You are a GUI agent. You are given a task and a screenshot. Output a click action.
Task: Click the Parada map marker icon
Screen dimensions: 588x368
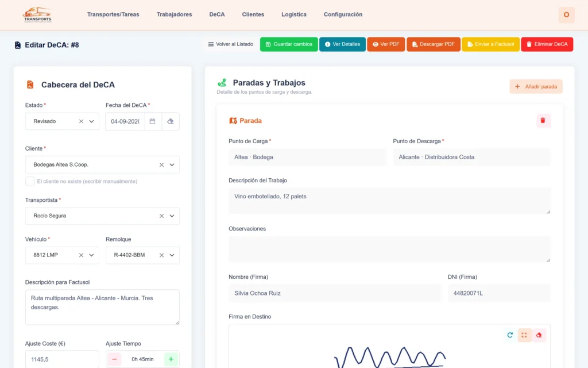(x=233, y=121)
